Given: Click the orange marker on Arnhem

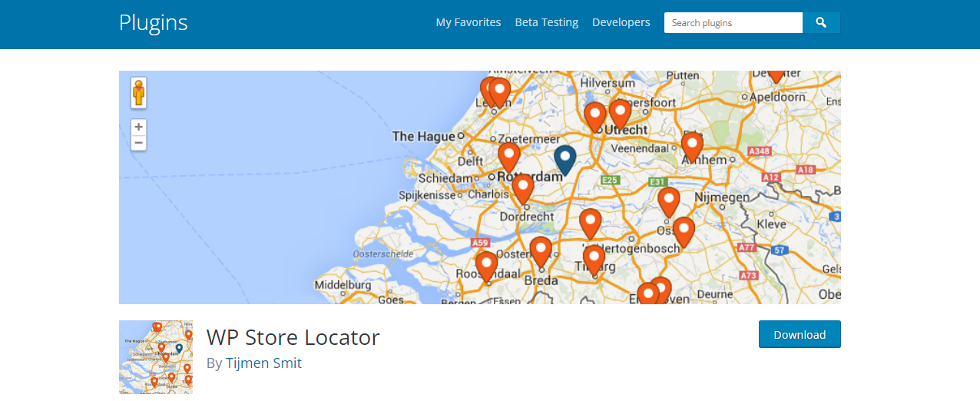Looking at the screenshot, I should 693,147.
